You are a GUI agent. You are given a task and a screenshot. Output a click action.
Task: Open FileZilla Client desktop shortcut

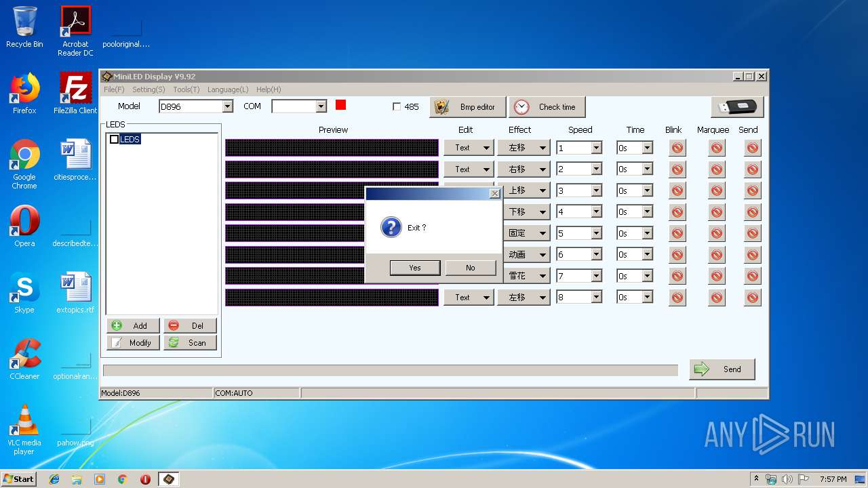[x=75, y=94]
